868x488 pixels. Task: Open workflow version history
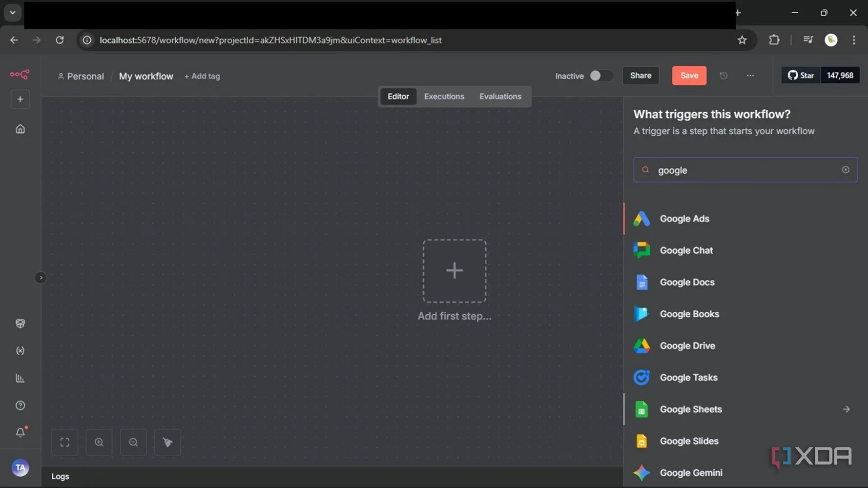[723, 76]
